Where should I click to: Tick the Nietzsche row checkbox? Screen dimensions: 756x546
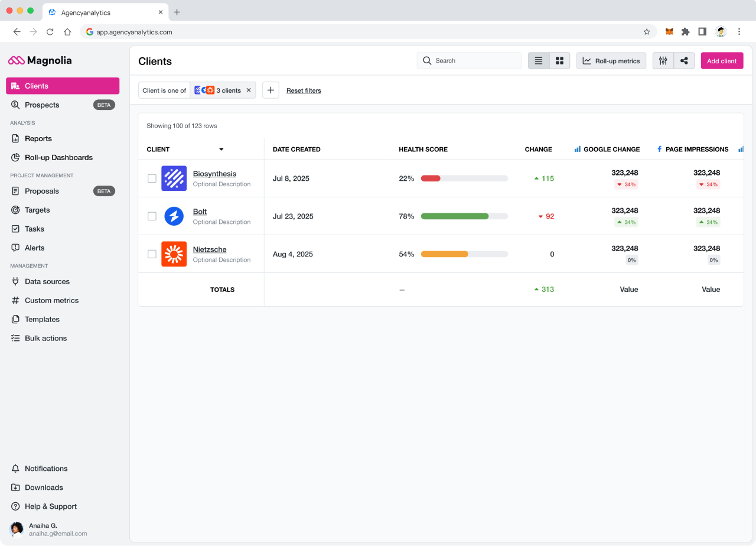(x=152, y=254)
